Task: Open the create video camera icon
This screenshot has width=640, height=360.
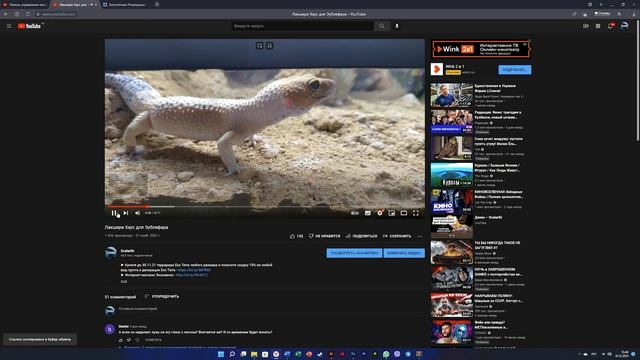Action: click(x=586, y=26)
